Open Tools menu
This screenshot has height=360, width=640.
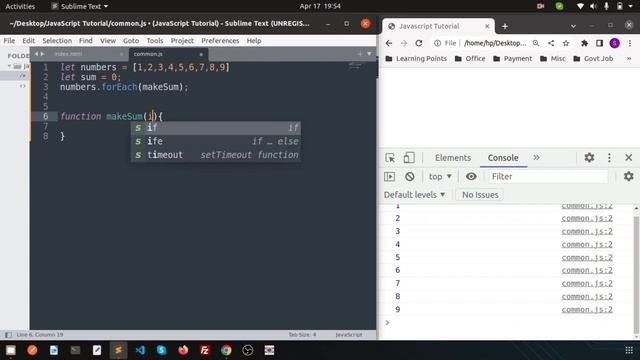155,41
